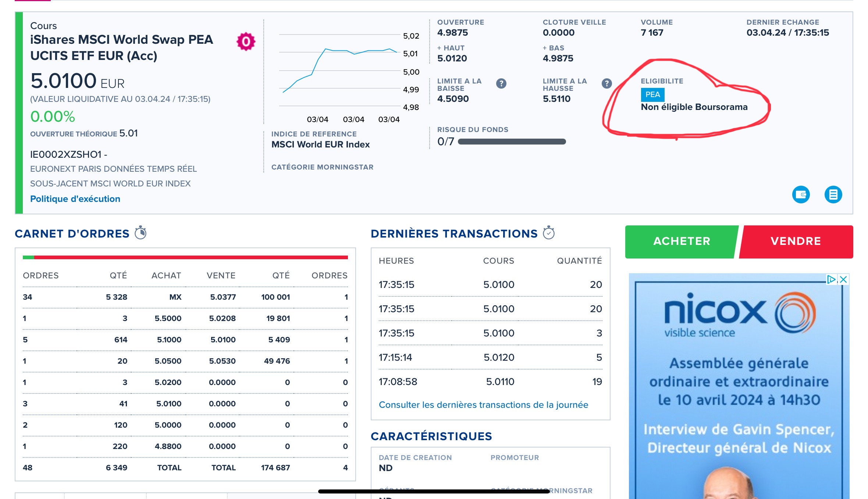Viewport: 868px width, 499px height.
Task: Click the Quantité column header in transactions
Action: tap(579, 261)
